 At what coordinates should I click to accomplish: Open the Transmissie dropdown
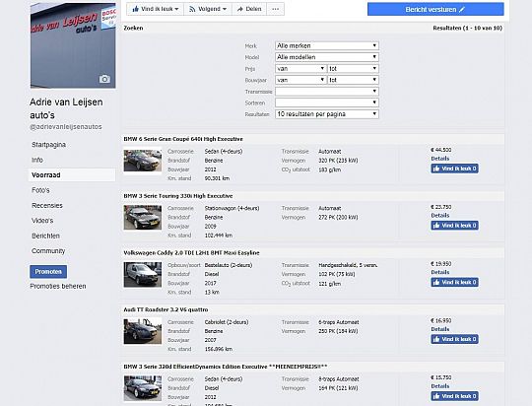click(x=327, y=92)
